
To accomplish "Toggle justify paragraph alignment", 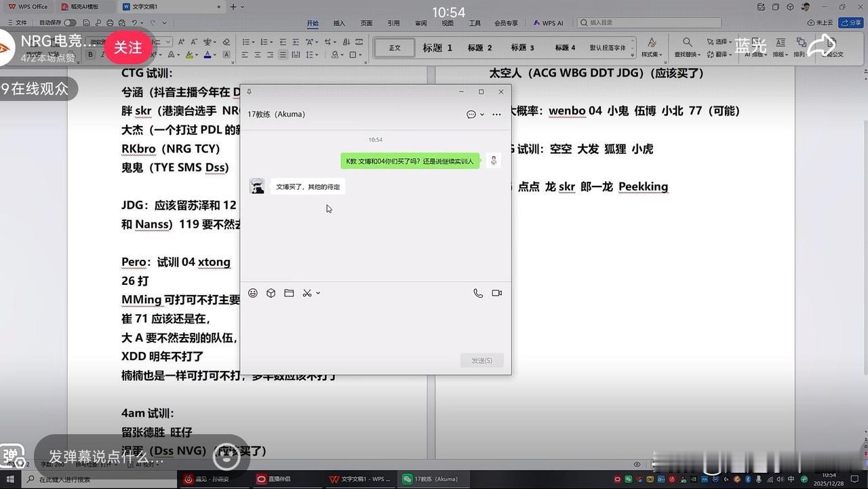I will pos(281,55).
